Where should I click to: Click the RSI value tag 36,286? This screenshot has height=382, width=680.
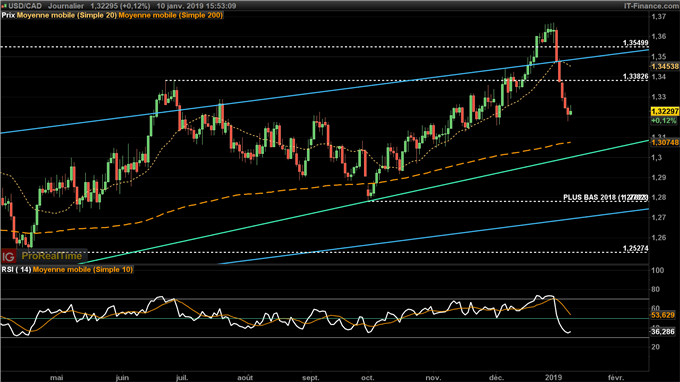(663, 332)
